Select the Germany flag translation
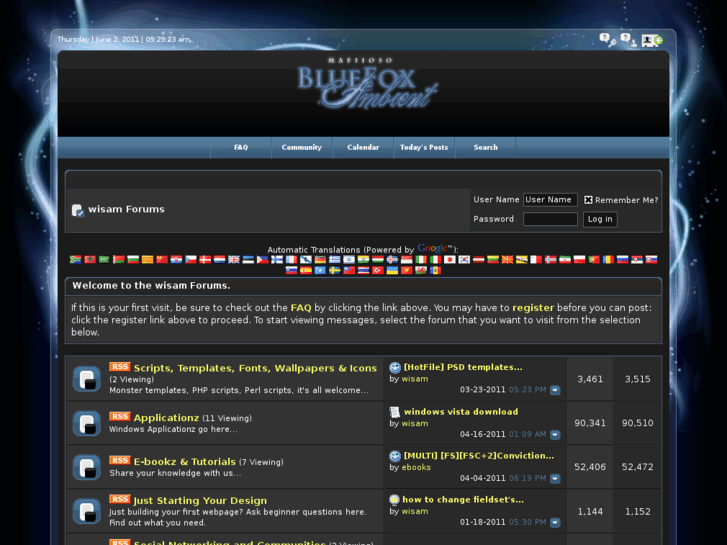The image size is (727, 545). [x=320, y=259]
